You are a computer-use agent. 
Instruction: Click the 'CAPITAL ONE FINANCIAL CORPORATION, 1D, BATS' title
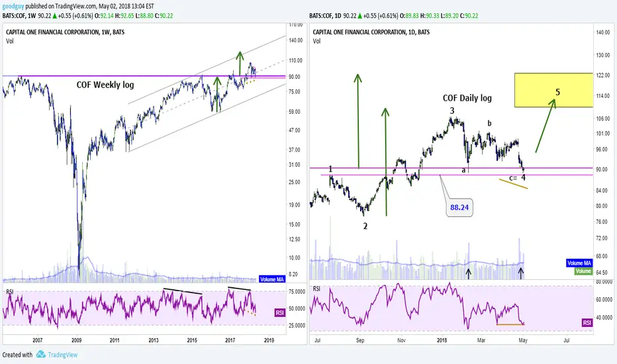pyautogui.click(x=371, y=32)
